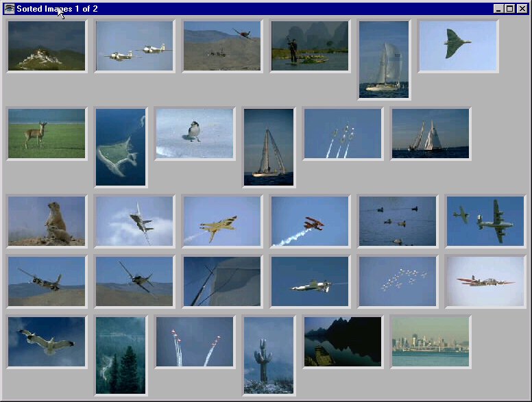Select the dark mountain lake reflection thumbnail

(x=343, y=342)
